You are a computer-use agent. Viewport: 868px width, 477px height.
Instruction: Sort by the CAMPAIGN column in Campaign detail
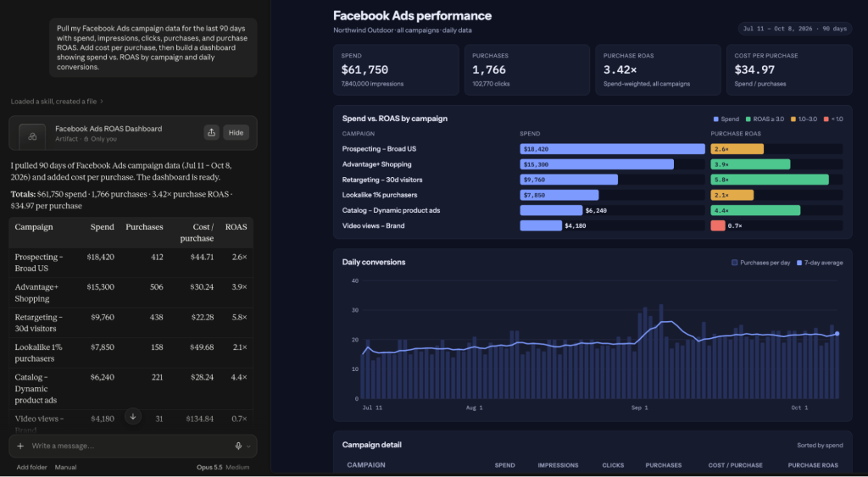click(366, 465)
